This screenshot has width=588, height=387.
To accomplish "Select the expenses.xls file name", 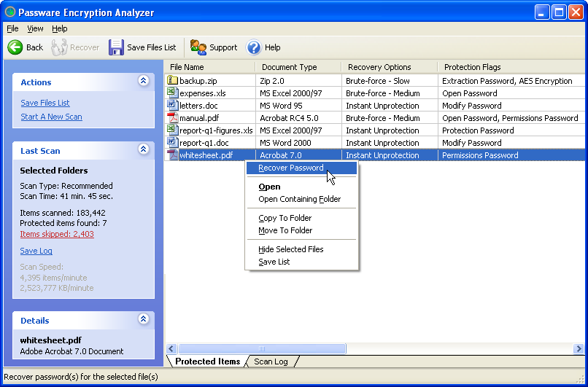I will (203, 93).
